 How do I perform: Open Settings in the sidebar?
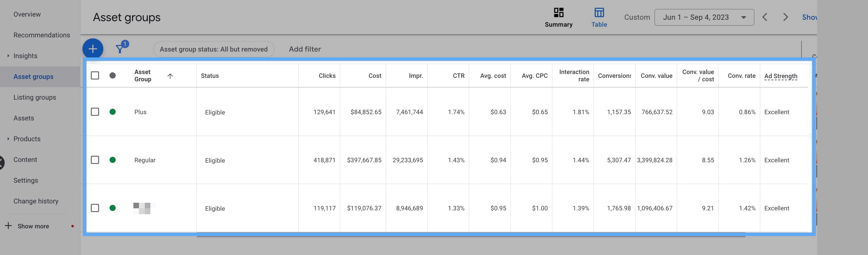[26, 180]
